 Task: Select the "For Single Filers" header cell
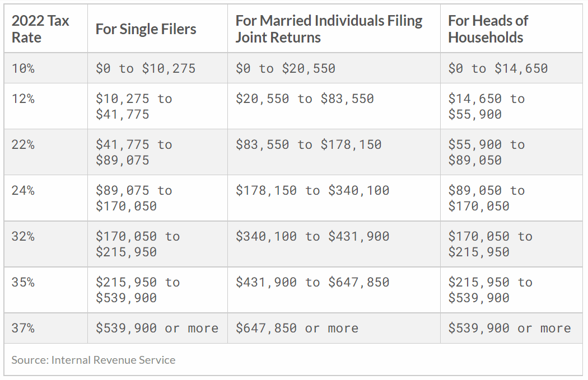[x=146, y=29]
